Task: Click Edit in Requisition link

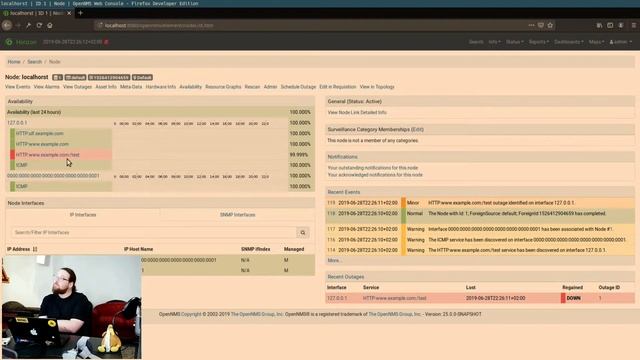Action: pyautogui.click(x=338, y=87)
